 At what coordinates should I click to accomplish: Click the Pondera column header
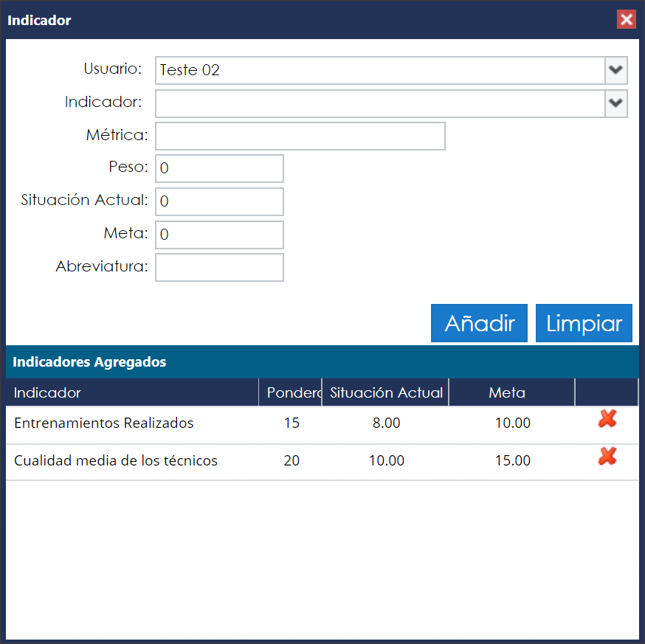click(291, 392)
